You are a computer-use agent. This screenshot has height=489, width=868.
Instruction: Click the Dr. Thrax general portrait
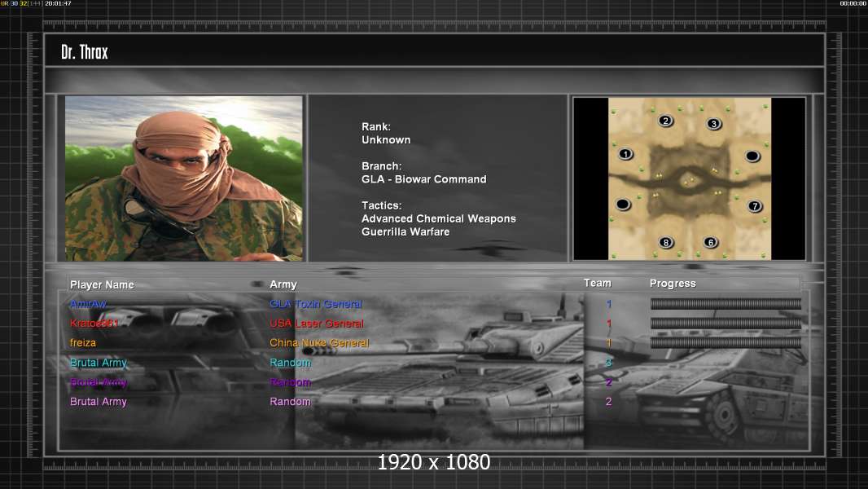click(x=184, y=178)
